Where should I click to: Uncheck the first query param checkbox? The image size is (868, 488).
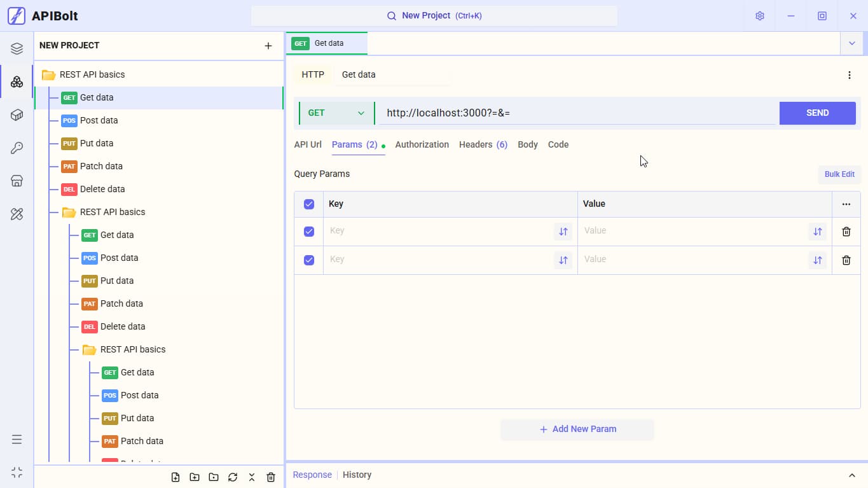tap(309, 232)
